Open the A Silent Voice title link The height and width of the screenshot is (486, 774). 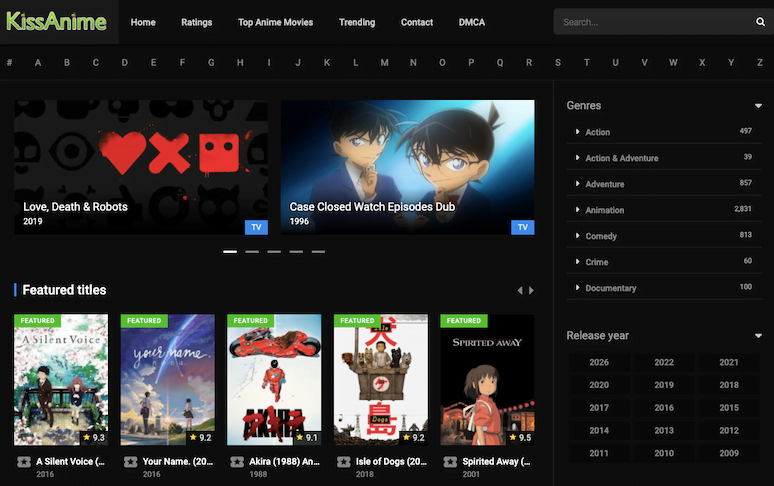70,462
